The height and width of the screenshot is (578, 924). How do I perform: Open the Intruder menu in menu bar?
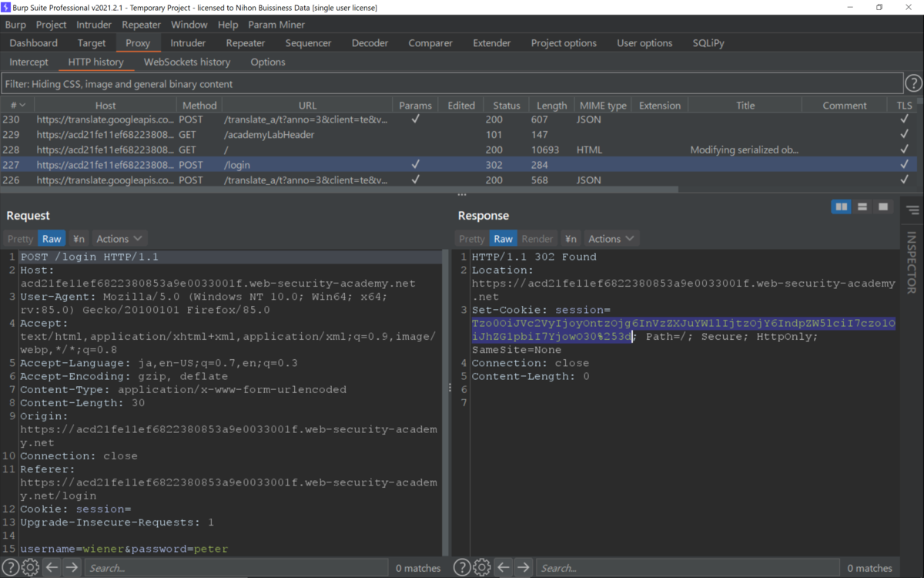pyautogui.click(x=94, y=25)
